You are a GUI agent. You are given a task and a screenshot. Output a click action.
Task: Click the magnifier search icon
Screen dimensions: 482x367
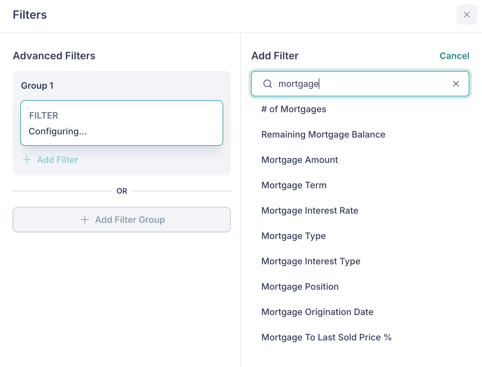coord(268,84)
